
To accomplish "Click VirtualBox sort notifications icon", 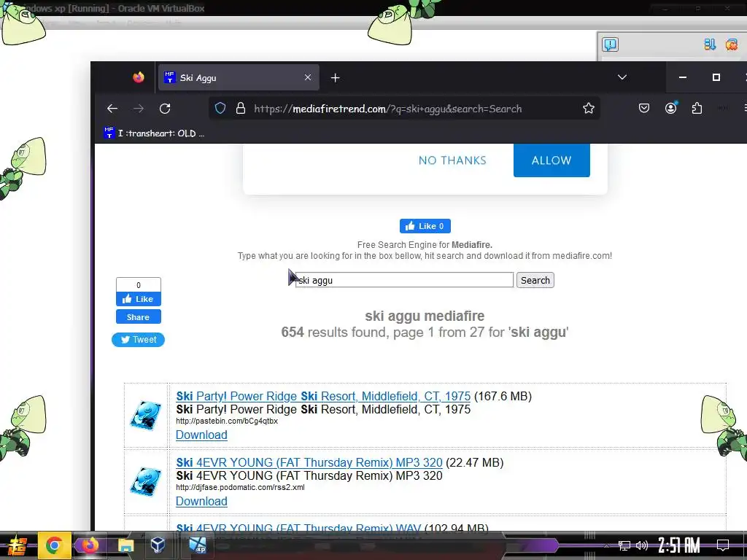I will [710, 44].
